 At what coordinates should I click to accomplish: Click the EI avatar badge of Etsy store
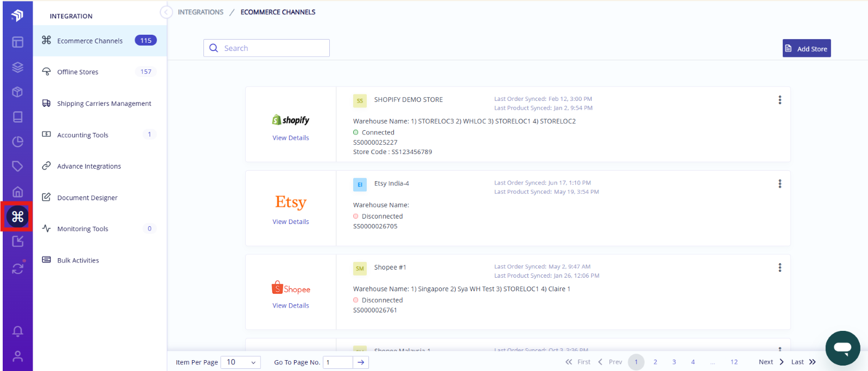pos(360,184)
